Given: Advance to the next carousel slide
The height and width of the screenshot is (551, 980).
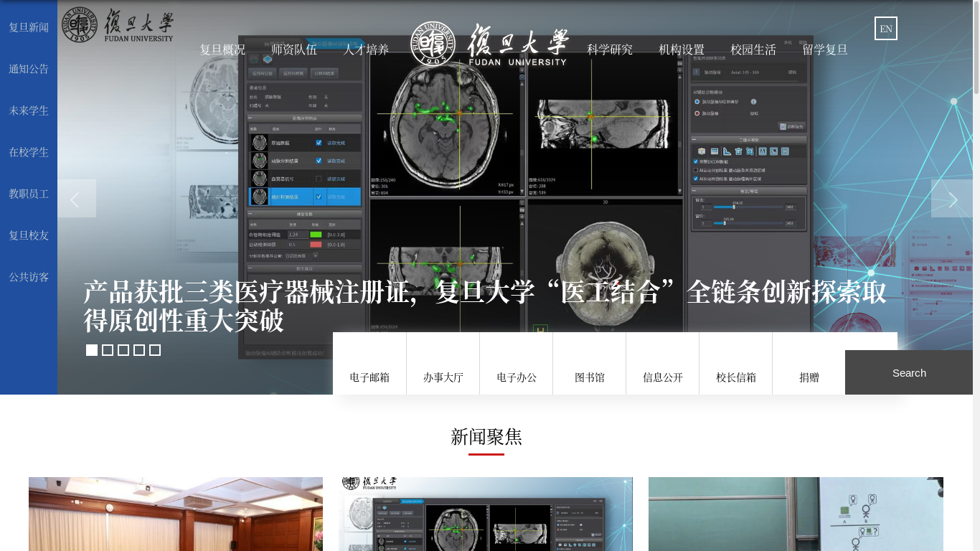Looking at the screenshot, I should tap(952, 199).
